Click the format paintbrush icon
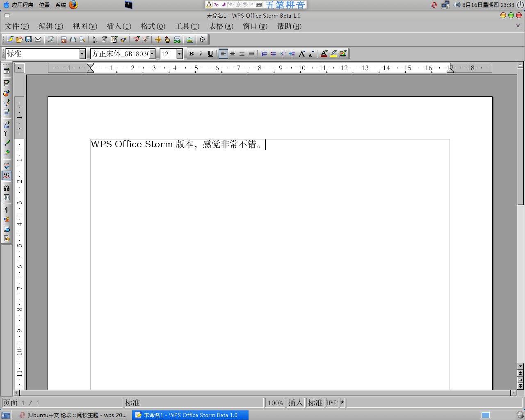Viewport: 525px width, 420px height. (123, 39)
